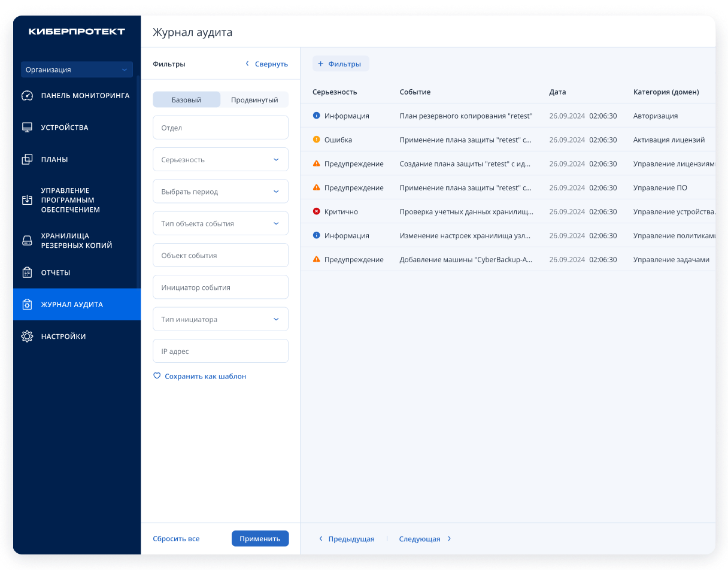728x570 pixels.
Task: Click the warning triangle in the Добавление машины row
Action: point(317,259)
